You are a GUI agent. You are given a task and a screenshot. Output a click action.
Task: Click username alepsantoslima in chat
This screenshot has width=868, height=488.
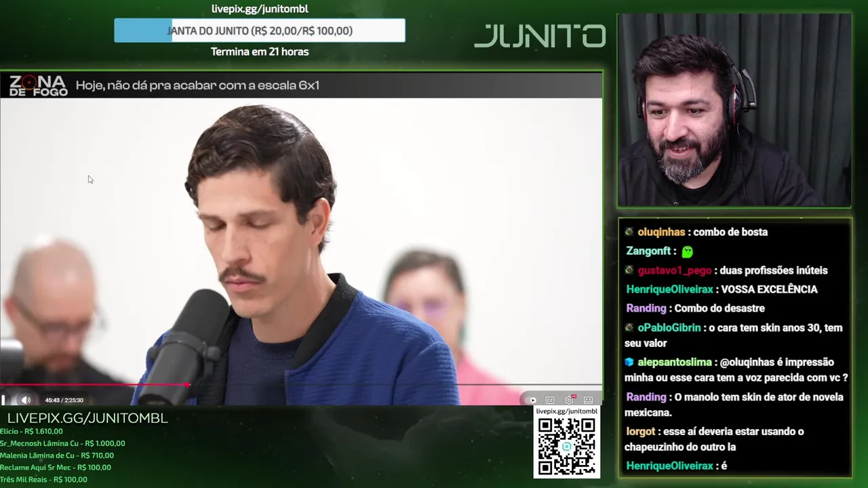tap(675, 362)
